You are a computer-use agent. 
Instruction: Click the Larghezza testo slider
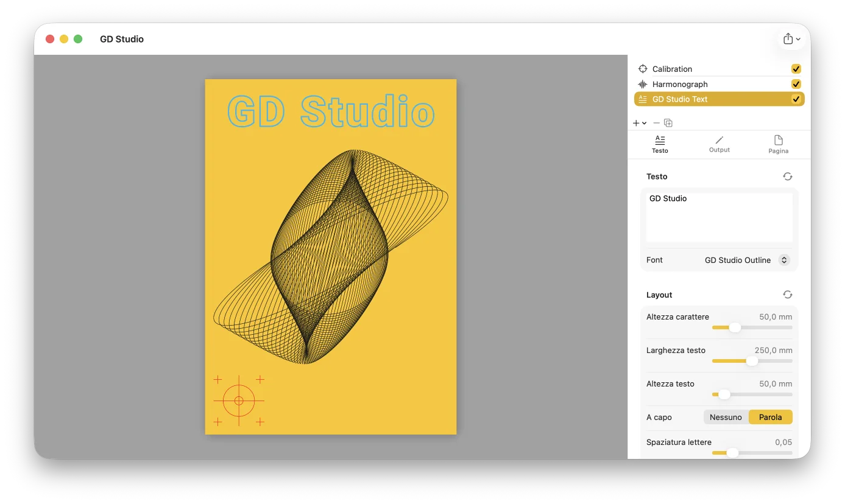click(752, 361)
